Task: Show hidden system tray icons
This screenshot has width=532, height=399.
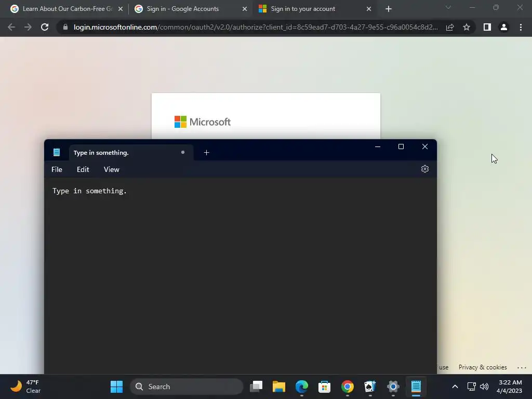Action: pos(455,387)
